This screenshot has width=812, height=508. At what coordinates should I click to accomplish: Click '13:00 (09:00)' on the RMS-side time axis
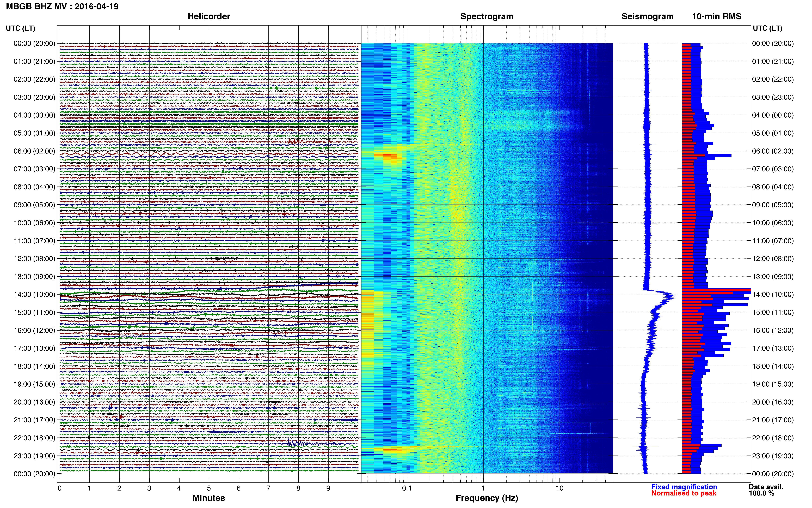coord(773,277)
